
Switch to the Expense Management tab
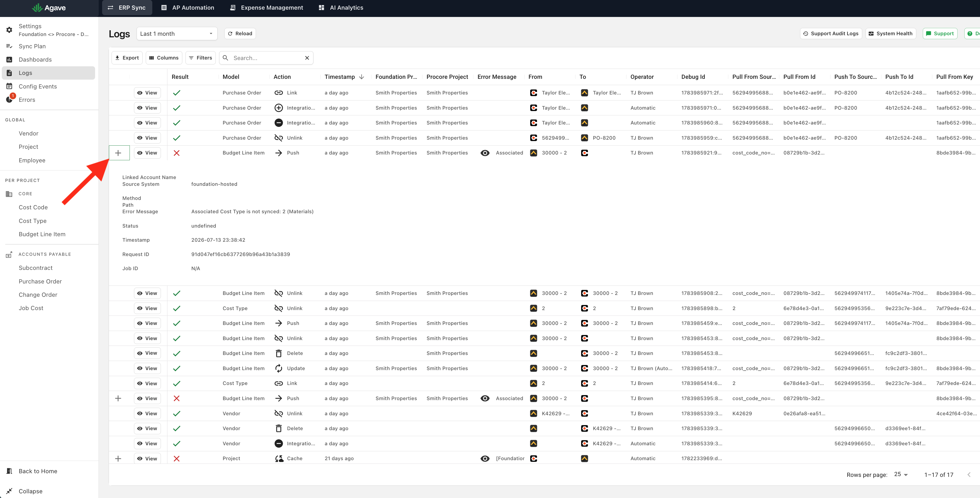[267, 8]
